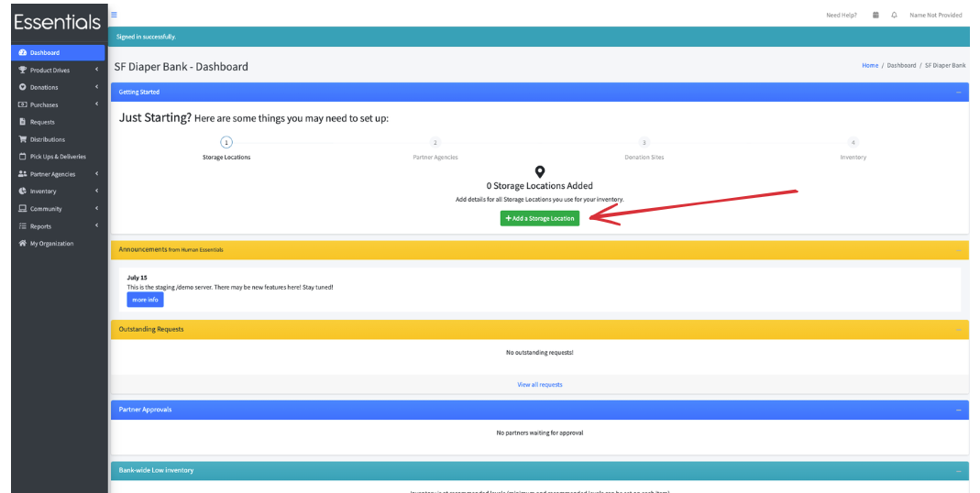Click the notifications bell icon
Viewport: 980px width, 493px height.
[x=895, y=15]
